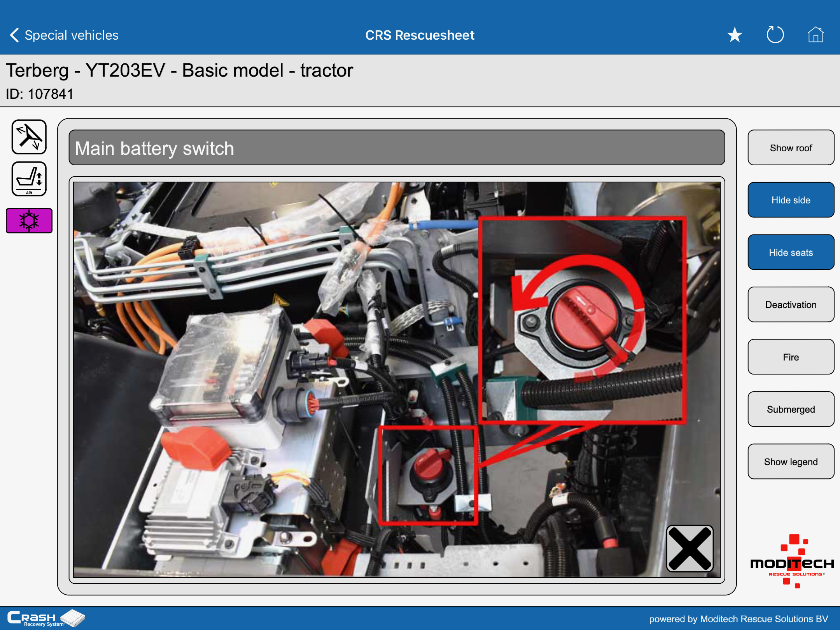Toggle Hide side view
Image resolution: width=840 pixels, height=630 pixels.
click(791, 200)
